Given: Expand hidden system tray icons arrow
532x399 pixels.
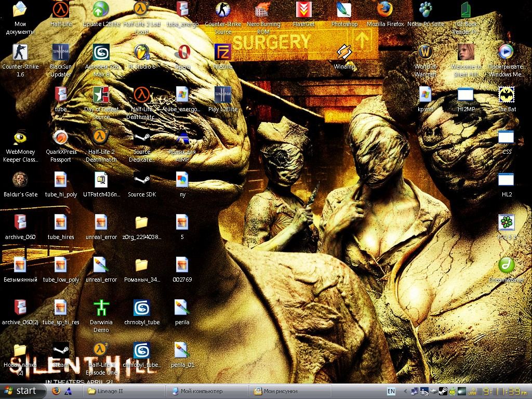Looking at the screenshot, I should tap(405, 392).
